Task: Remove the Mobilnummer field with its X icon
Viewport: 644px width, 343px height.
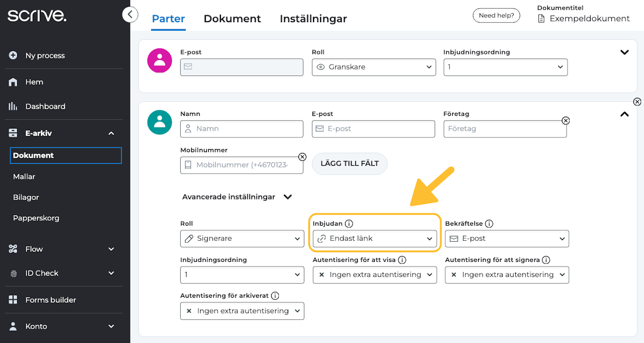Action: tap(302, 157)
